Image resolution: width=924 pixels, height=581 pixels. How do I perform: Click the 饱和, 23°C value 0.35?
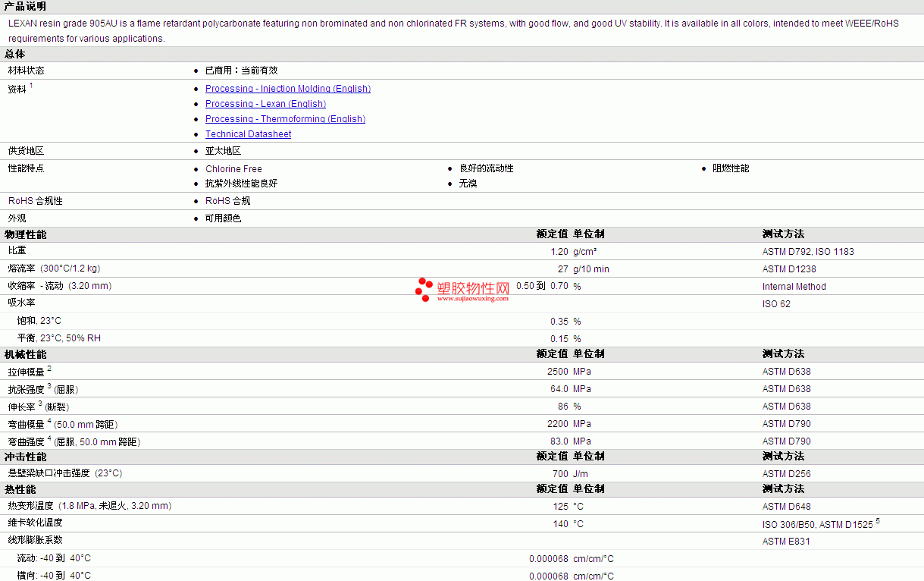559,322
